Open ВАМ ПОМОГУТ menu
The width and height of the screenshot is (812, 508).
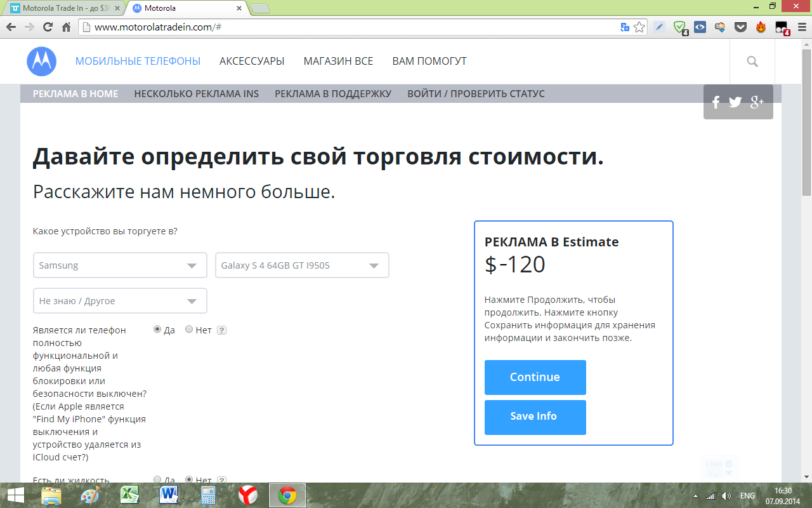point(429,62)
